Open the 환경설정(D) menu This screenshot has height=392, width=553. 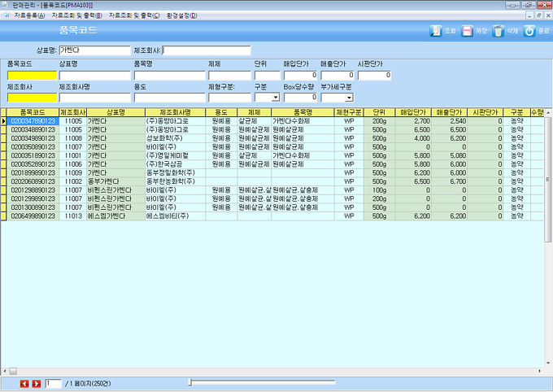pyautogui.click(x=181, y=15)
